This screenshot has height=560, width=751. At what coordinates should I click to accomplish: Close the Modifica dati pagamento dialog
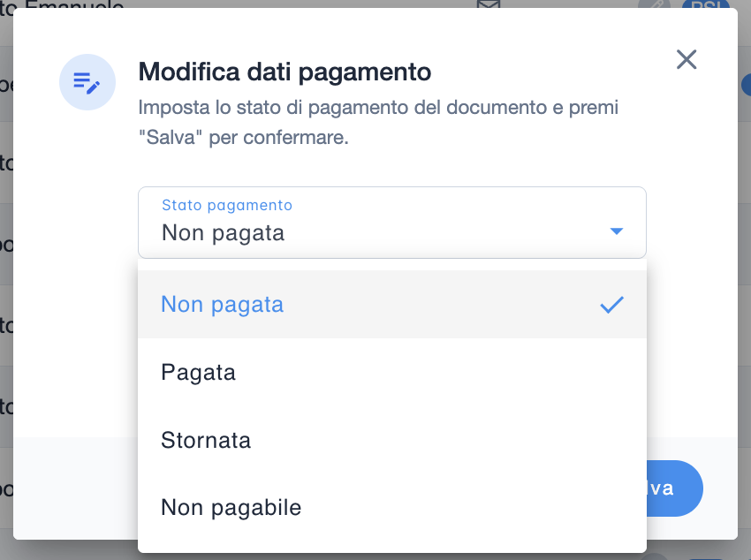point(687,59)
